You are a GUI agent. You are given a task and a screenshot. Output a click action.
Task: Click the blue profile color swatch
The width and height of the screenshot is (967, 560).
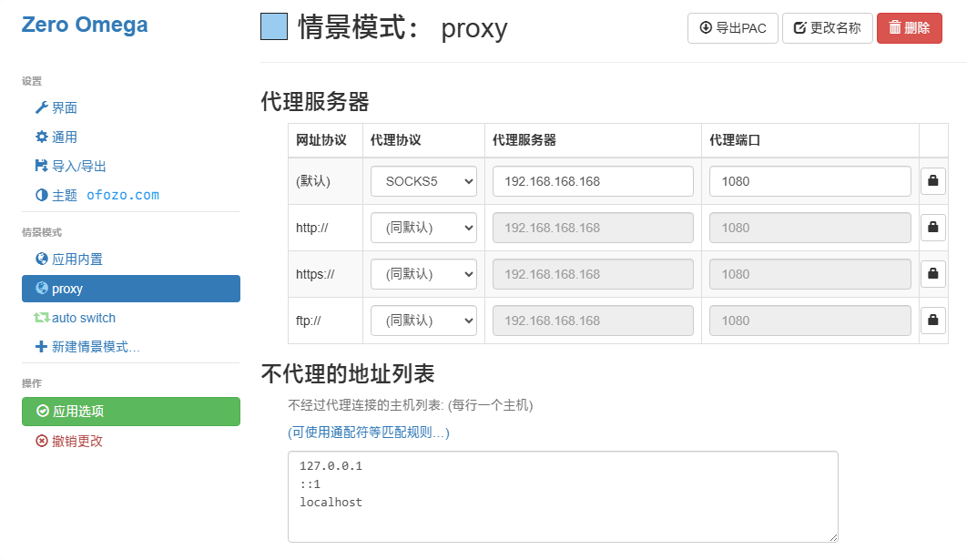pos(274,27)
